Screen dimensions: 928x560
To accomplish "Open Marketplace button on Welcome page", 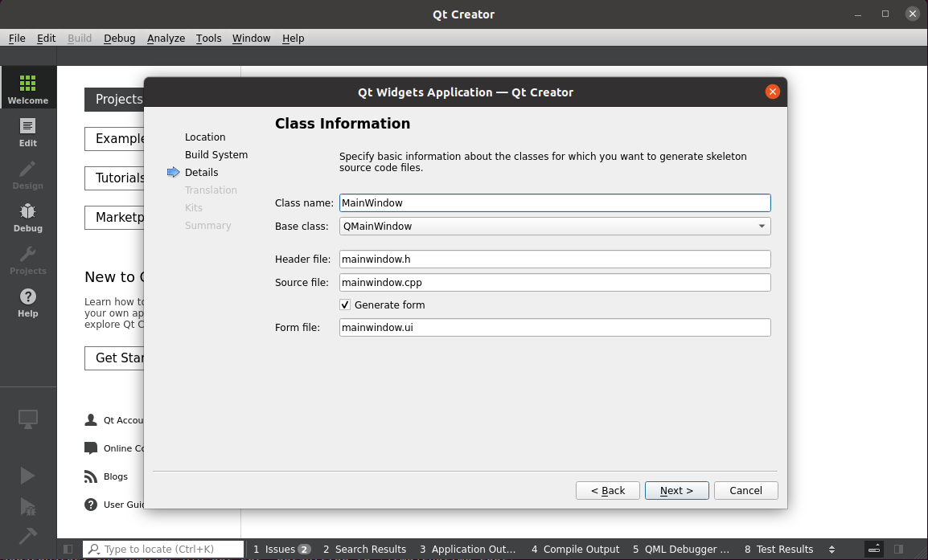I will (114, 217).
